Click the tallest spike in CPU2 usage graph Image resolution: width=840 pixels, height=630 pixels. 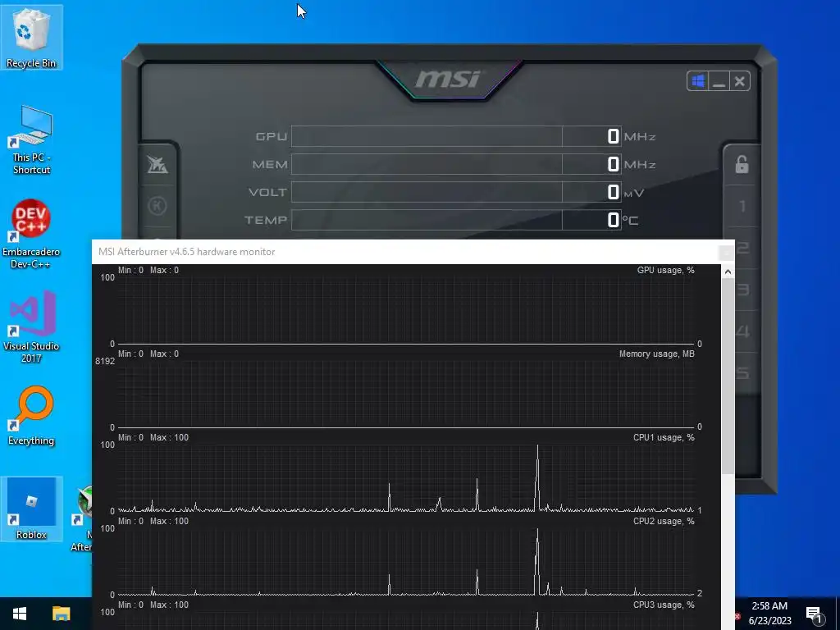click(537, 561)
